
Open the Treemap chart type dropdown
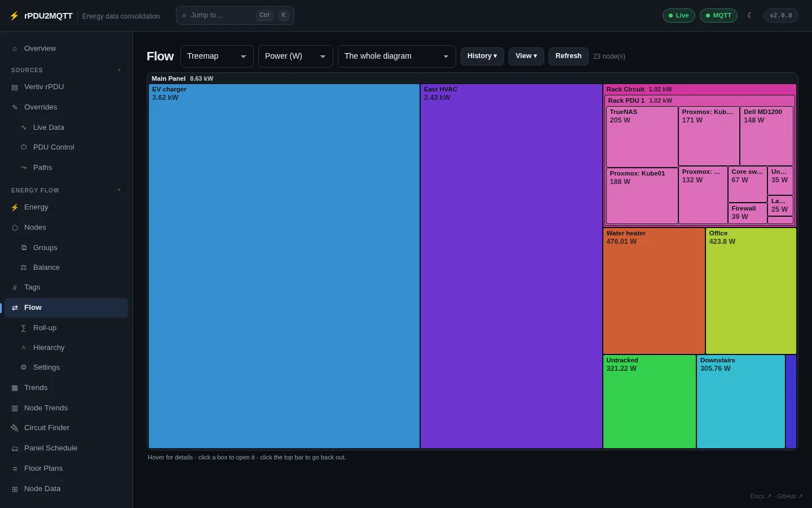point(217,56)
